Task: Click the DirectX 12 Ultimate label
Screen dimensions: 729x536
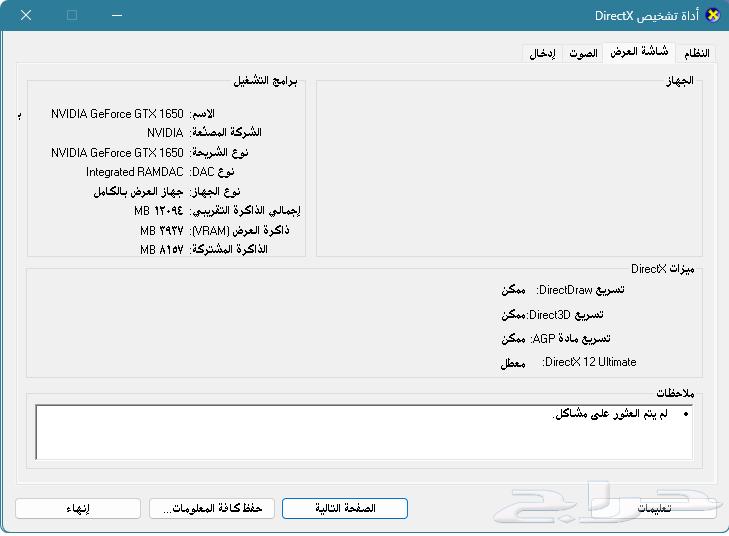Action: point(589,362)
